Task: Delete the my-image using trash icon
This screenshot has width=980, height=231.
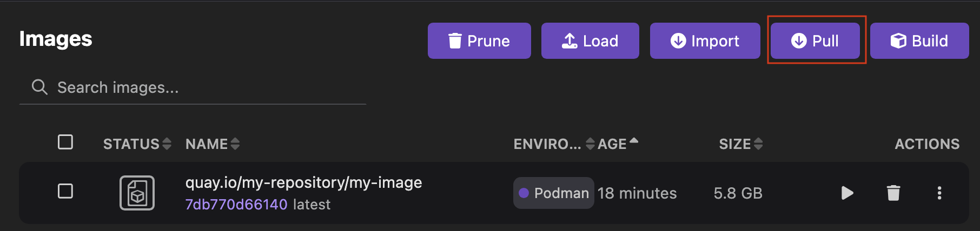Action: click(893, 193)
